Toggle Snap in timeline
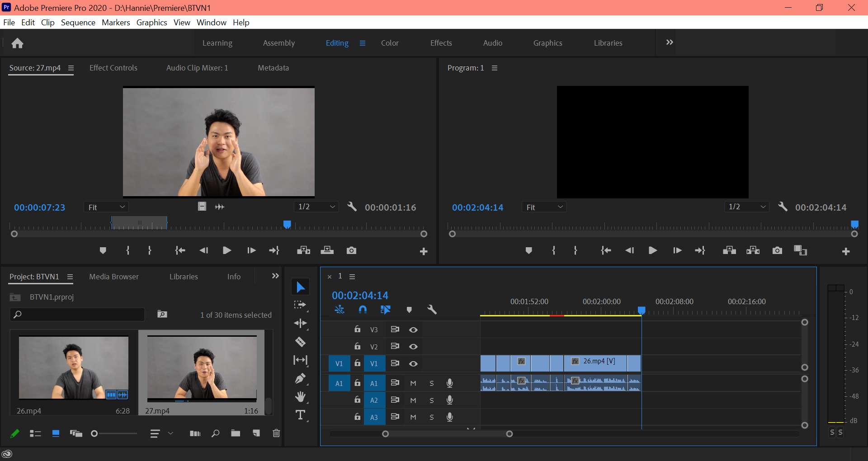Image resolution: width=868 pixels, height=461 pixels. click(363, 310)
